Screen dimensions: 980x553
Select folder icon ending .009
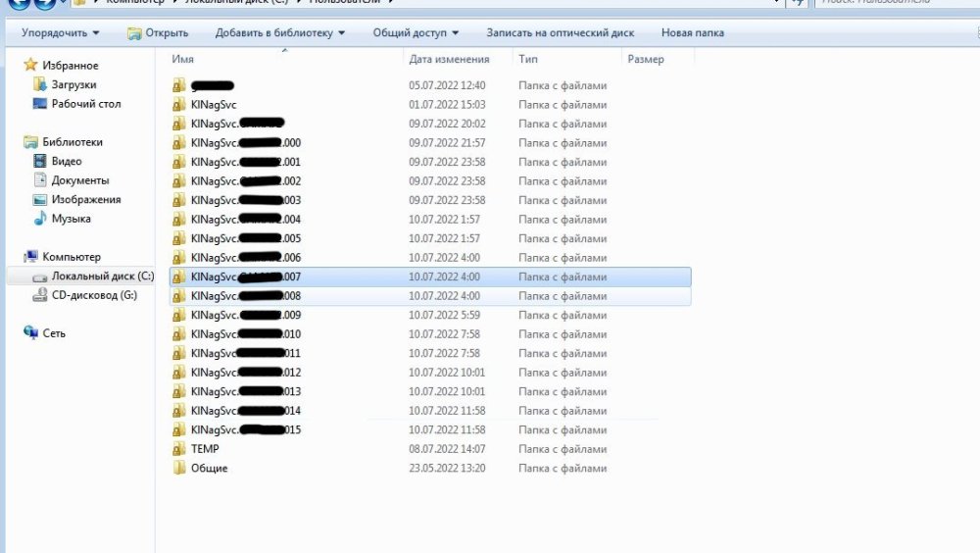tap(179, 315)
